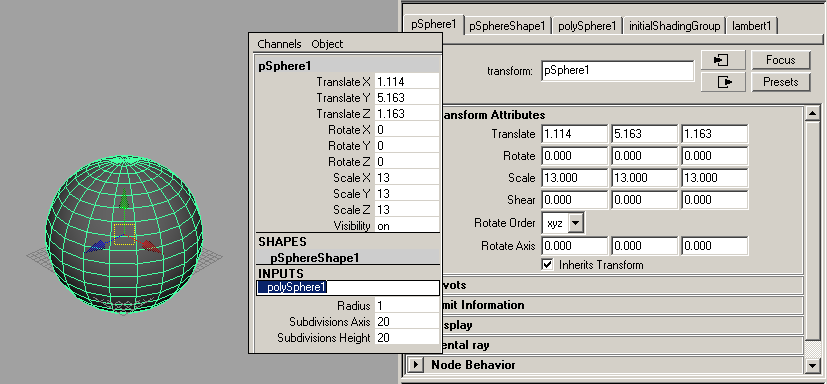Click the middle Scale field in Attribute Editor
The image size is (827, 384).
click(x=645, y=178)
